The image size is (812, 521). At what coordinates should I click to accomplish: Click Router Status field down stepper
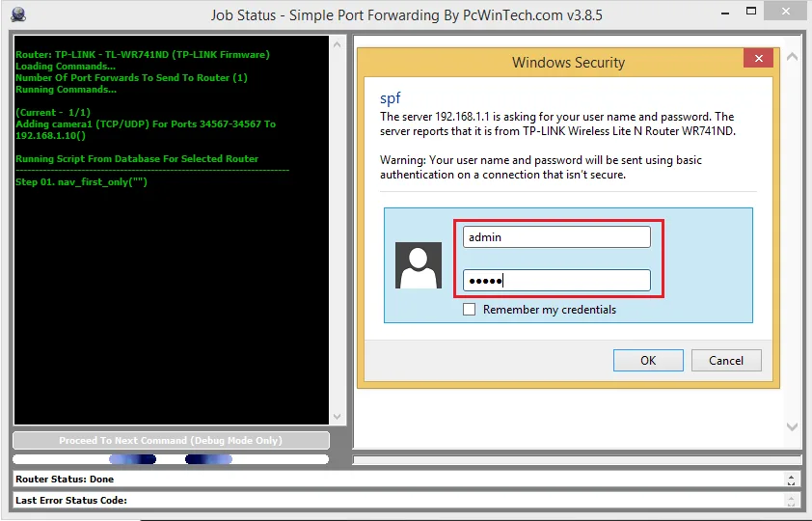tap(791, 483)
